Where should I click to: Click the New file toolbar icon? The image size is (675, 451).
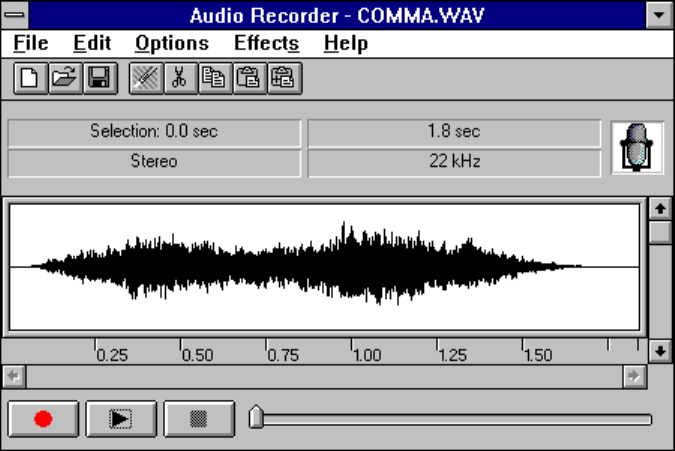(x=31, y=78)
